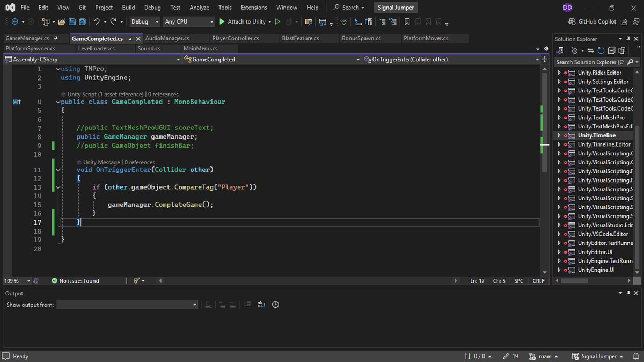Click the Find in Files toolbar icon
The width and height of the screenshot is (644, 362).
[x=309, y=21]
